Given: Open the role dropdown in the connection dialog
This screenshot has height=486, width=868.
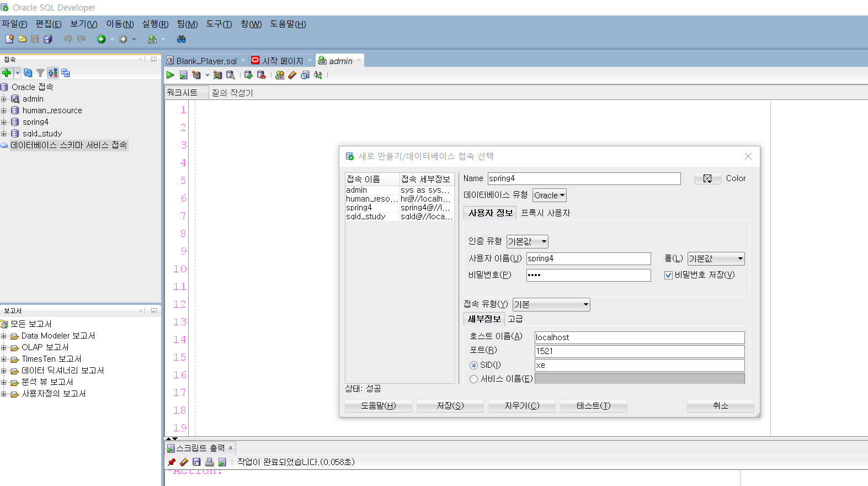Looking at the screenshot, I should (716, 258).
